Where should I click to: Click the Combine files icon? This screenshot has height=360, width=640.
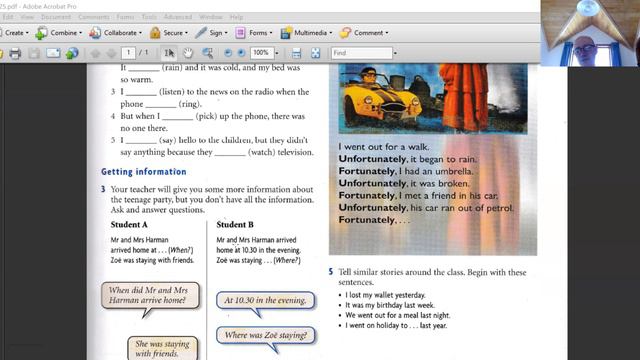pos(41,33)
